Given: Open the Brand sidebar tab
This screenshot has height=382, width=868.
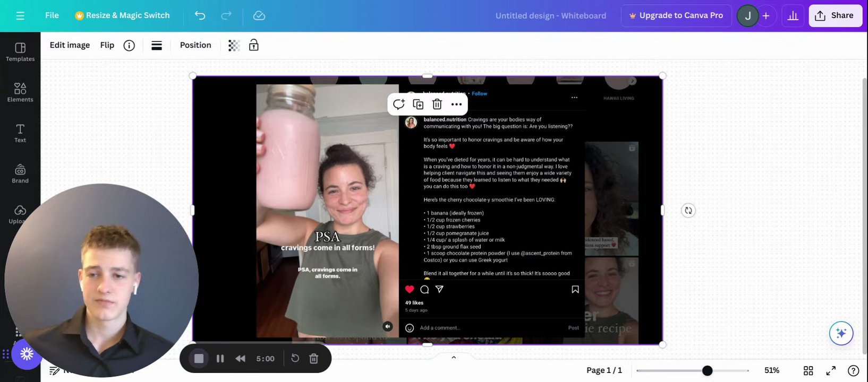Looking at the screenshot, I should [x=20, y=173].
